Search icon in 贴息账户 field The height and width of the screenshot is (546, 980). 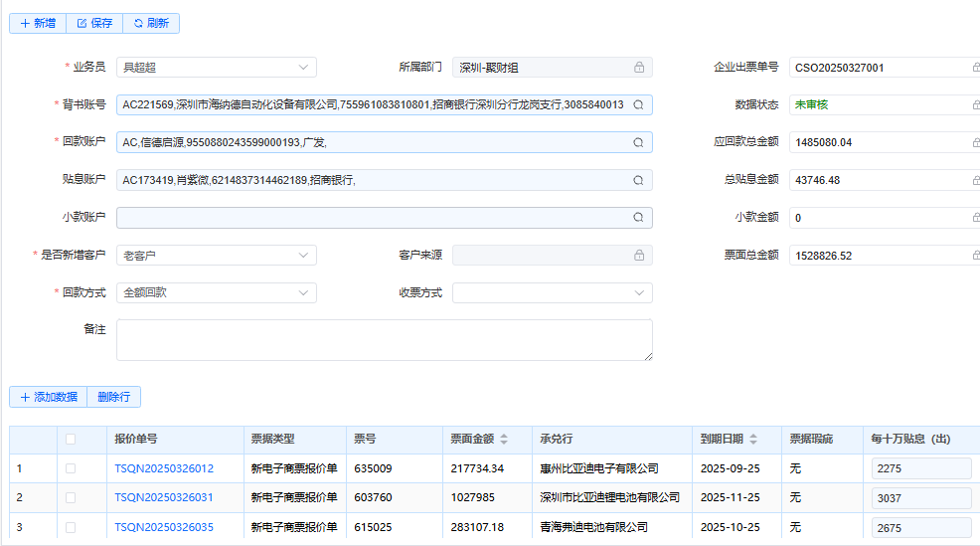pos(638,180)
